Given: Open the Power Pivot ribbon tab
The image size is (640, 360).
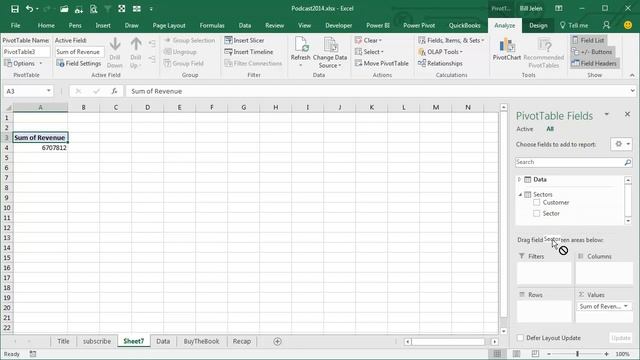Looking at the screenshot, I should coord(419,25).
